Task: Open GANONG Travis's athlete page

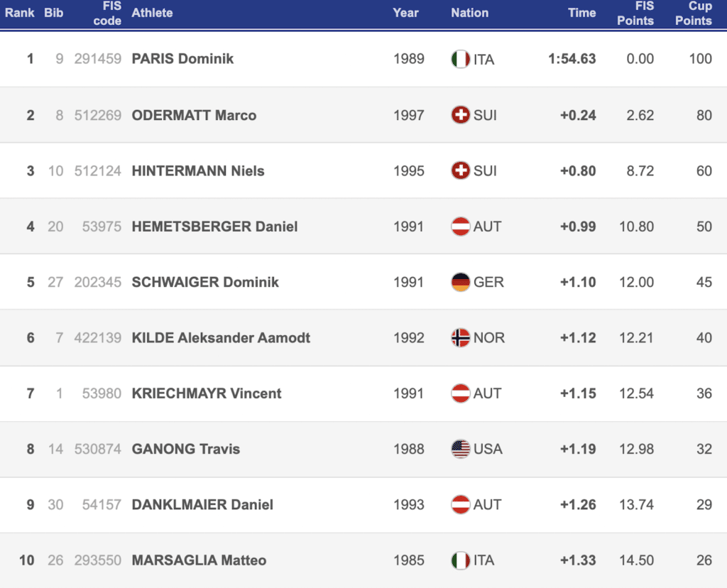Action: 186,449
